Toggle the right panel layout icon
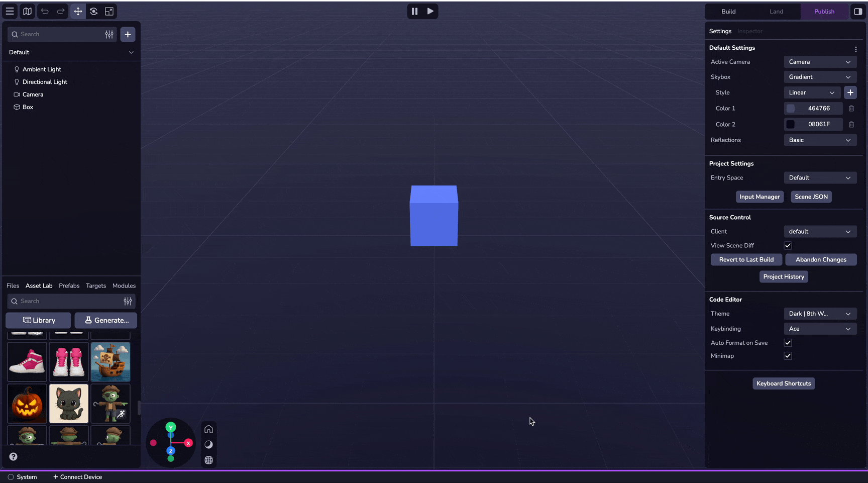This screenshot has width=868, height=483. tap(858, 12)
